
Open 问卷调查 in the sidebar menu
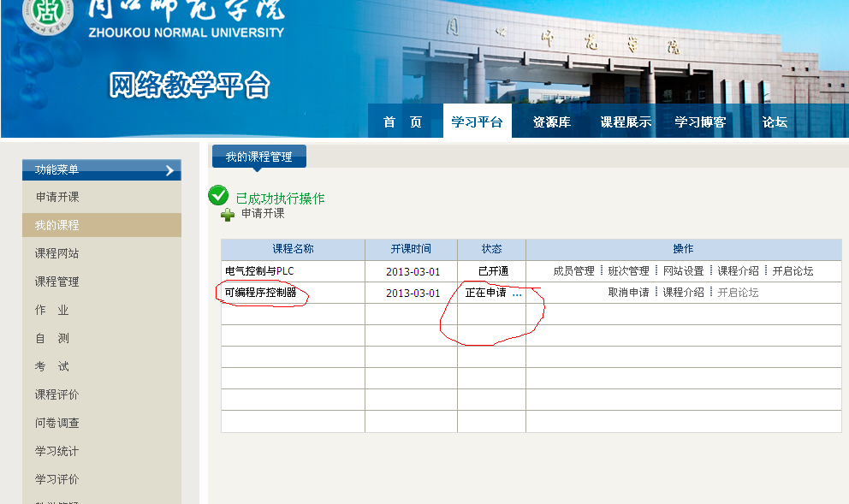57,423
